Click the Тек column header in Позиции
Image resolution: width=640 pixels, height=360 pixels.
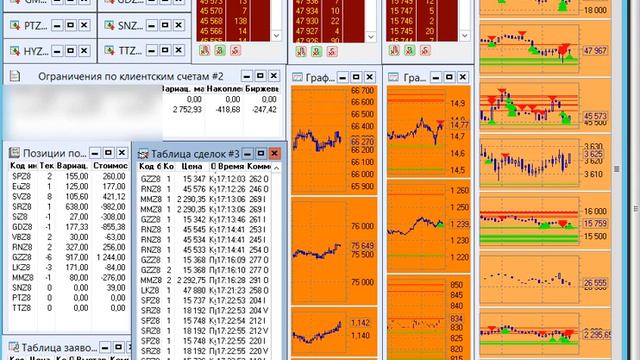47,166
